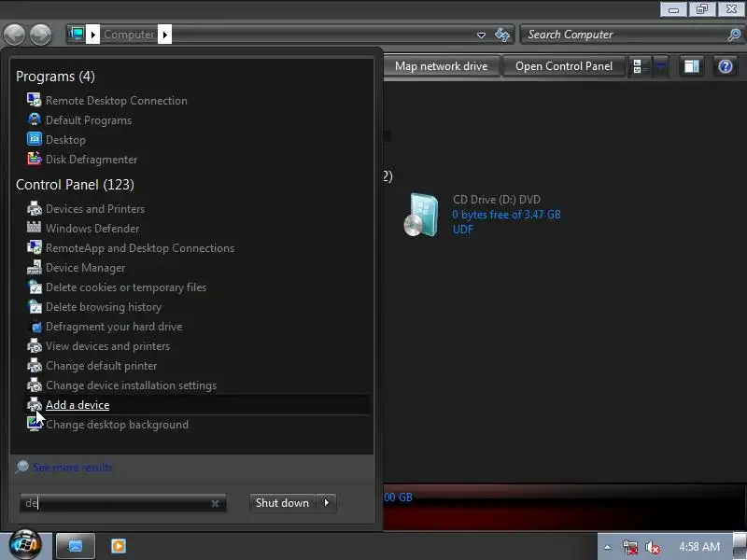Click Change default printer icon
747x560 pixels.
pyautogui.click(x=34, y=365)
